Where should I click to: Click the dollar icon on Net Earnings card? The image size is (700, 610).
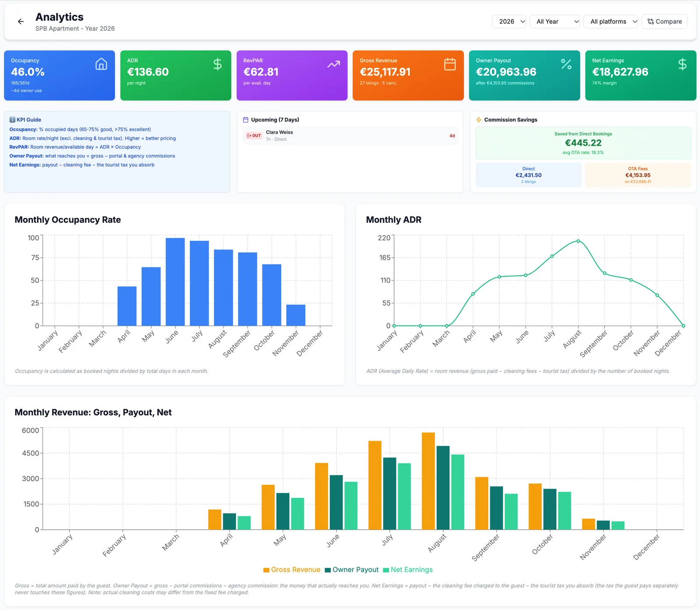pyautogui.click(x=682, y=64)
